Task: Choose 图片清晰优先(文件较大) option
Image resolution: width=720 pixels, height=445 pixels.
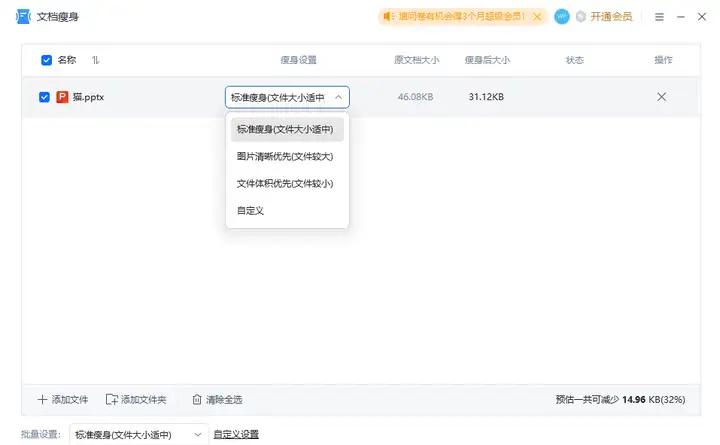Action: pos(287,156)
